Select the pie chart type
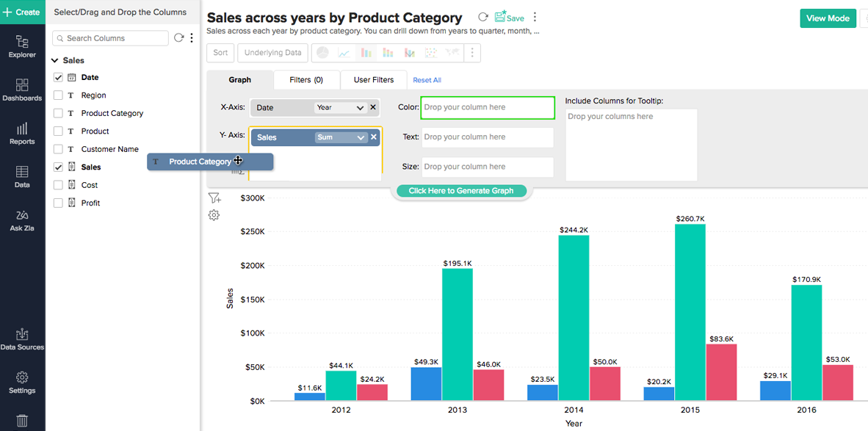 [x=322, y=53]
